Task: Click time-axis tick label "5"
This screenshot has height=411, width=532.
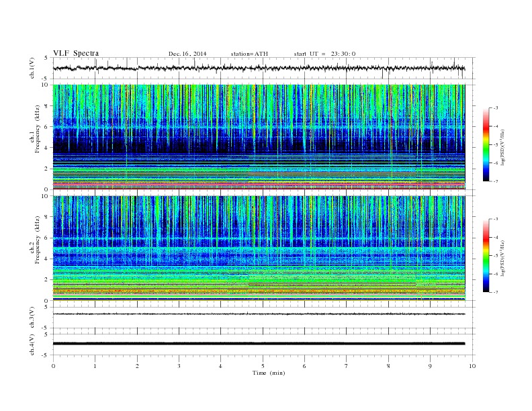Action: (x=263, y=366)
